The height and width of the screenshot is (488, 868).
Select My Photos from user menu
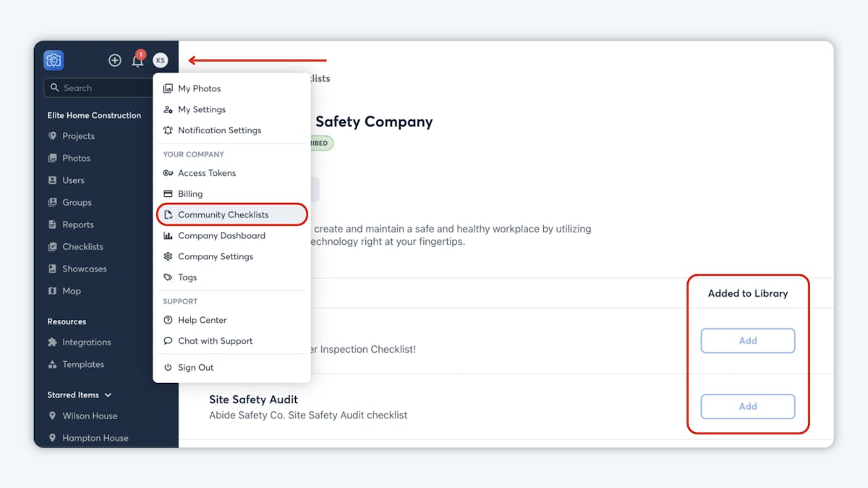pos(199,88)
